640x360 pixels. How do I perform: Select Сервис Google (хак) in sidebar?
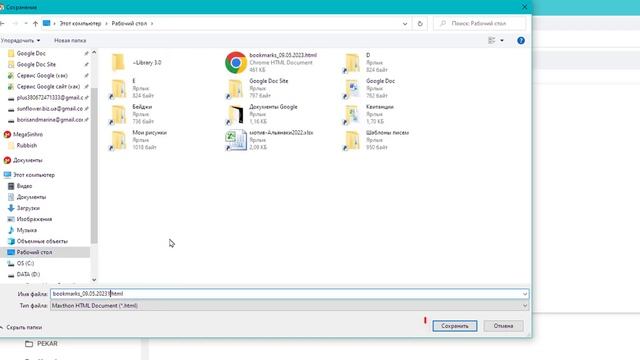[42, 76]
